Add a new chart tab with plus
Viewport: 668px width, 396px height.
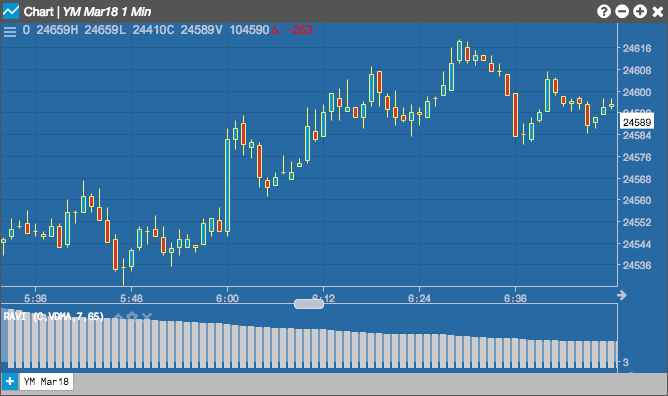click(x=10, y=381)
